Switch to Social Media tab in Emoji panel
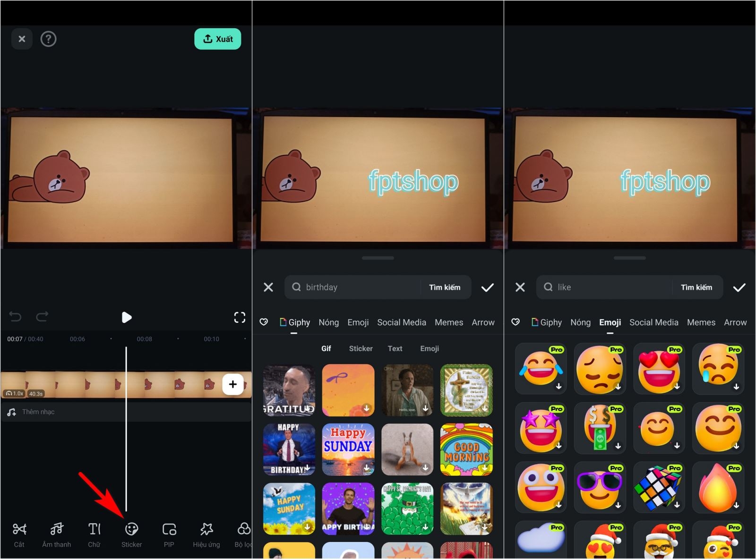Screen dimensions: 756x559 tap(653, 322)
